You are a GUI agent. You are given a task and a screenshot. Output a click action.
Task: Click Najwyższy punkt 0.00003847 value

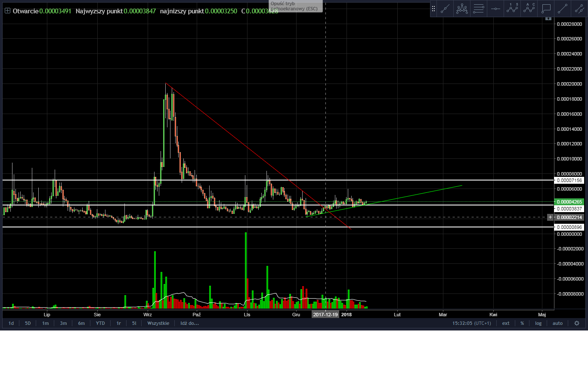click(140, 11)
